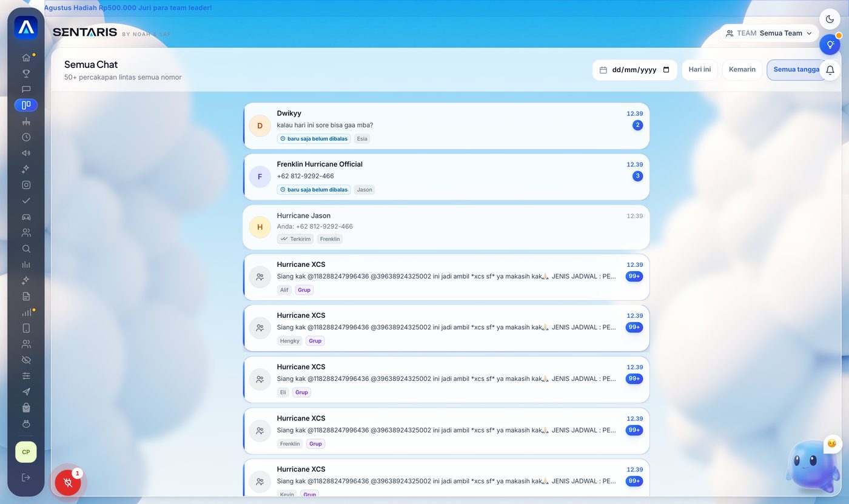The width and height of the screenshot is (849, 504).
Task: Click the dd/mm/yyyy date field
Action: tap(634, 70)
